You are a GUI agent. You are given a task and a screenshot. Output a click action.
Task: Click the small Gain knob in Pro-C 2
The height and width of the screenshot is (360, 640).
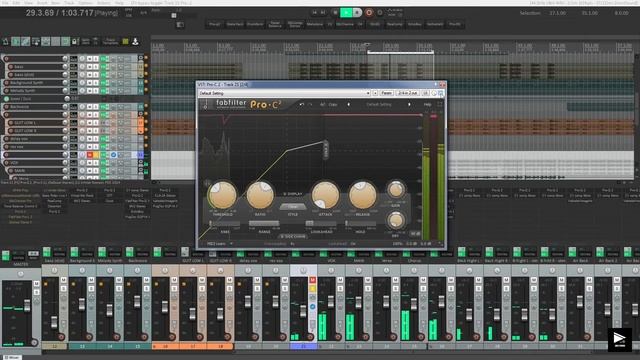pyautogui.click(x=395, y=190)
